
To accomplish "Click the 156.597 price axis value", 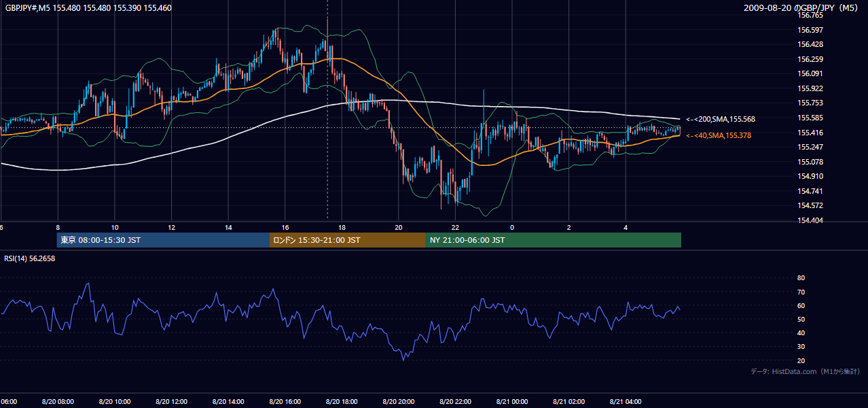I will (x=810, y=30).
